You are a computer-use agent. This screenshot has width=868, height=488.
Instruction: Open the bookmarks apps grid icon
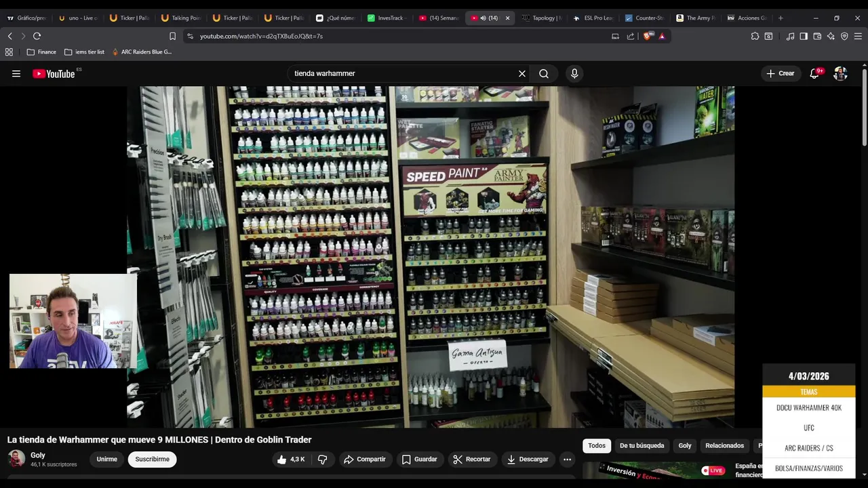(x=9, y=52)
